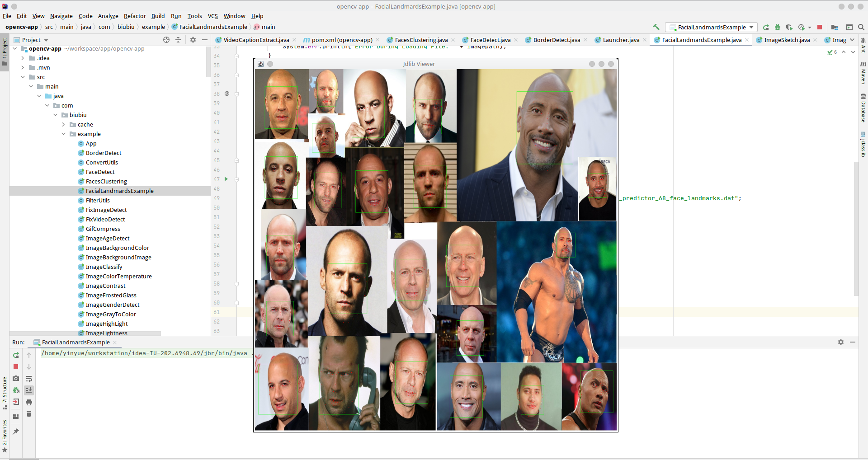Close the FacialLandmardsExample.java editor tab
Viewport: 868px width, 460px height.
(747, 40)
